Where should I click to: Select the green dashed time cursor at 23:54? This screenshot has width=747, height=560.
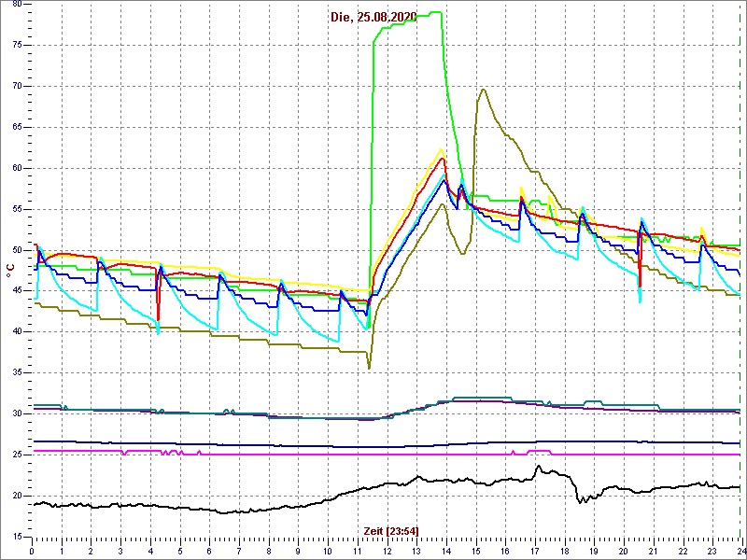tap(741, 272)
